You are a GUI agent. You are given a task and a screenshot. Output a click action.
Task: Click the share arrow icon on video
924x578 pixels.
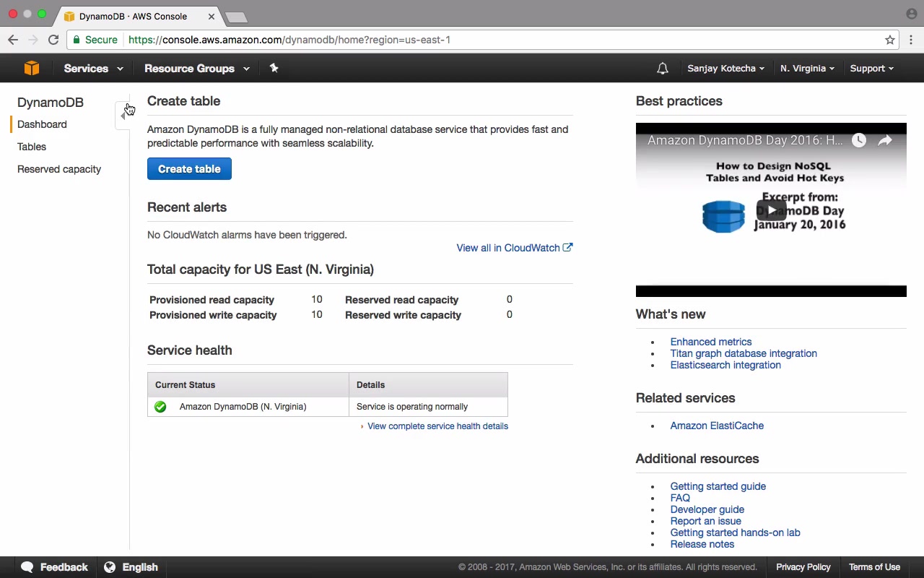(885, 141)
